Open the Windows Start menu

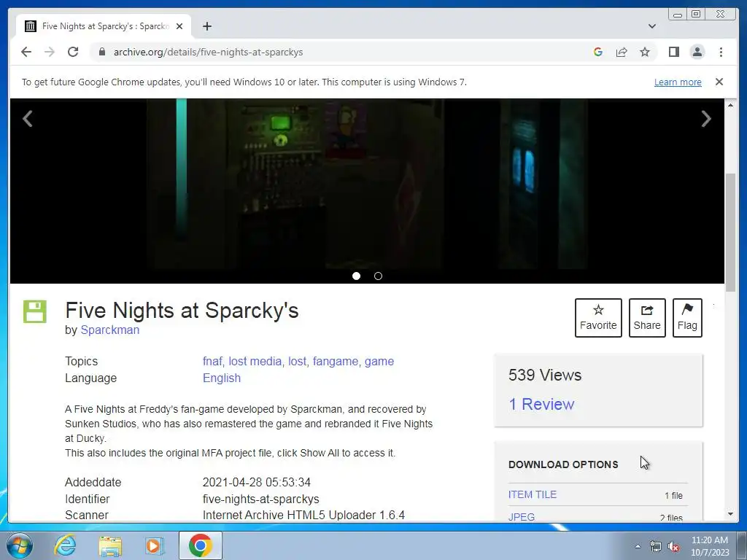[19, 545]
